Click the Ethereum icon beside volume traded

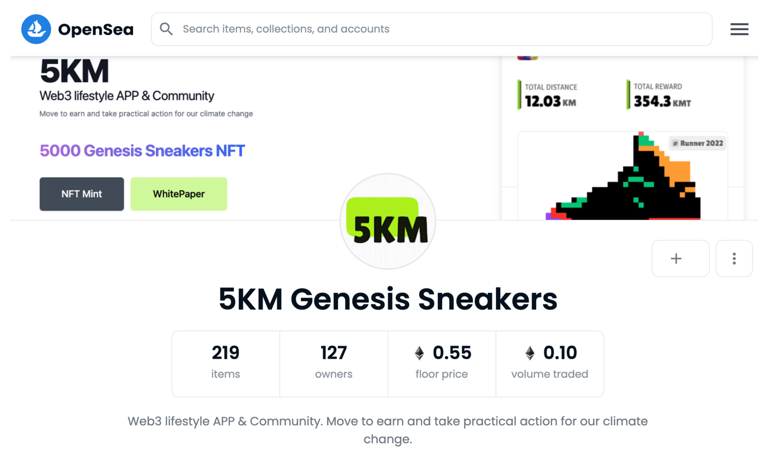click(530, 353)
